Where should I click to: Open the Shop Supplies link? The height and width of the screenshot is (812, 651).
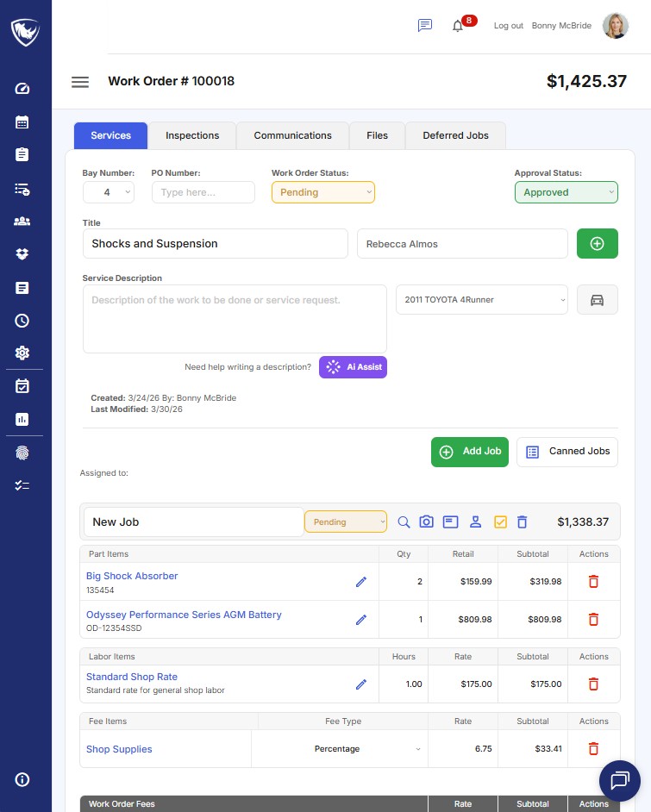119,749
